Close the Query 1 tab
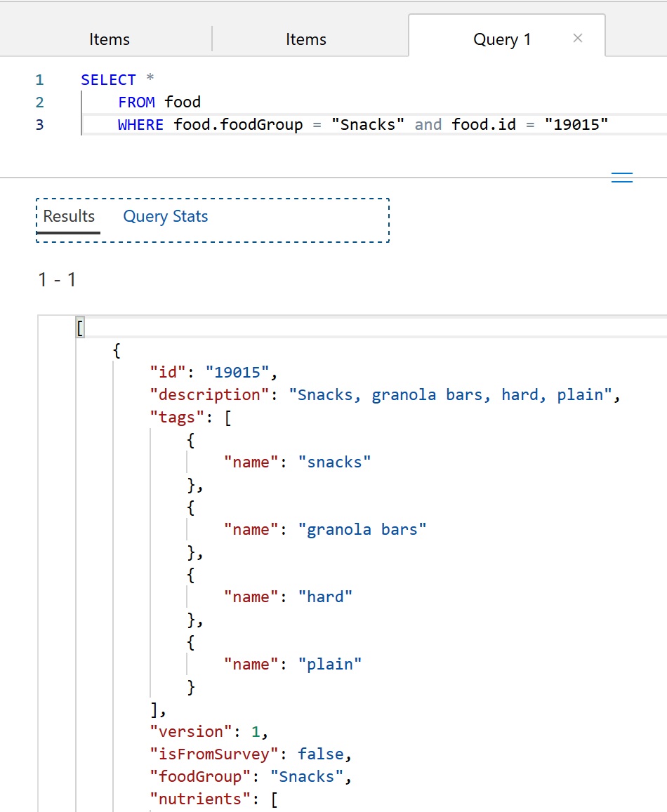Viewport: 667px width, 812px height. click(577, 39)
